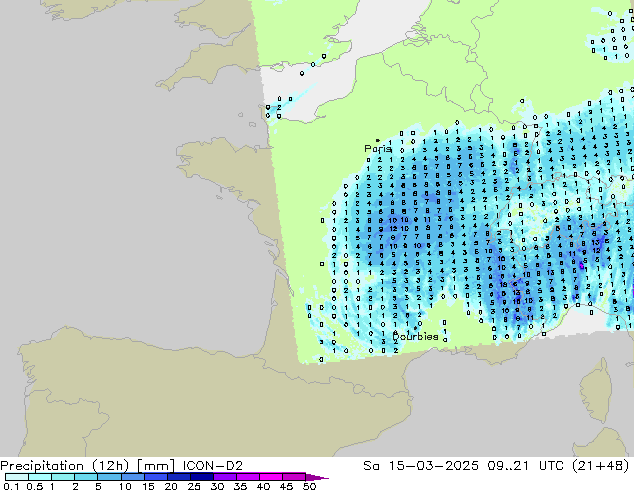Viewport: 634px width, 490px height.
Task: Pick the 15–20 mm legend swatch
Action: coord(155,477)
